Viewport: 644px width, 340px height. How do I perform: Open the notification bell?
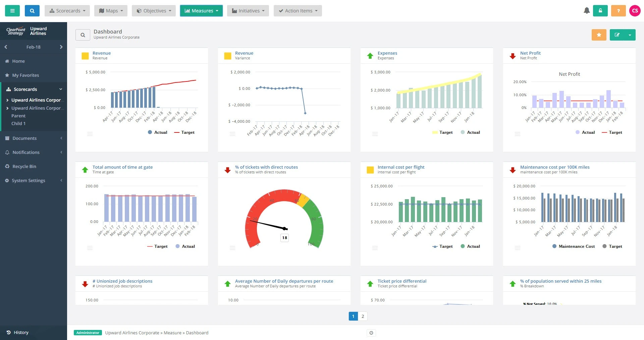click(586, 10)
